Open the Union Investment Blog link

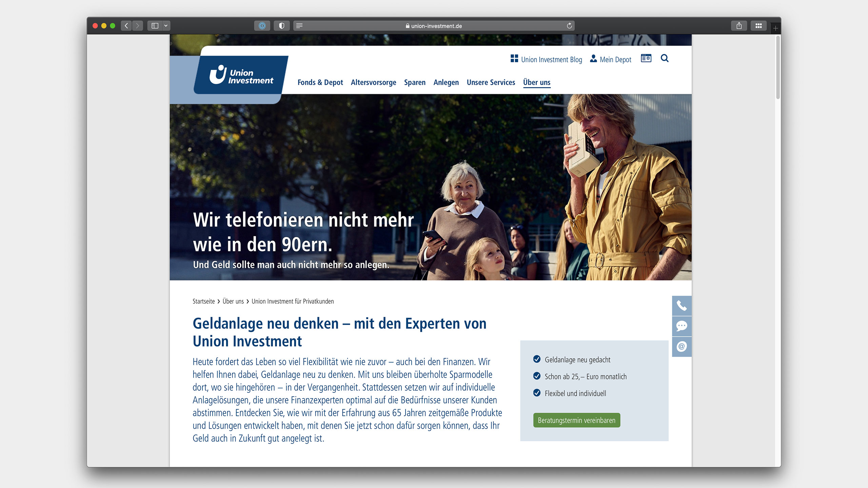[551, 60]
